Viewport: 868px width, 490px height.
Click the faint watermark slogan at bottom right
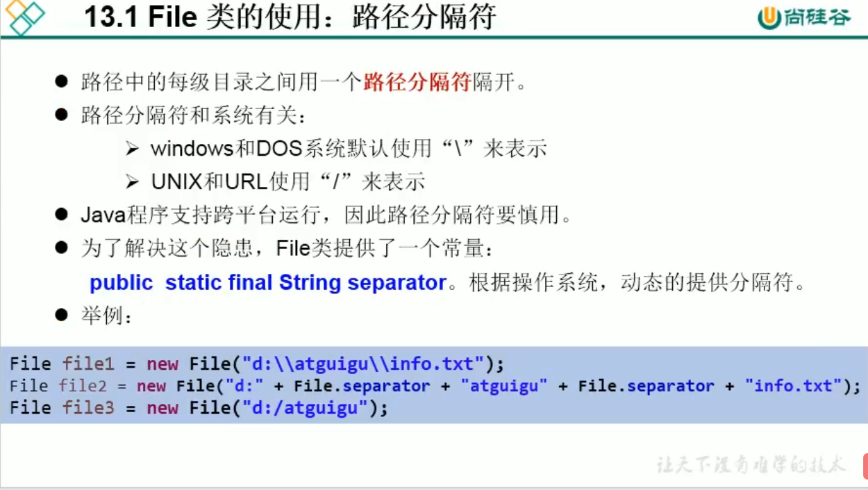tap(752, 464)
